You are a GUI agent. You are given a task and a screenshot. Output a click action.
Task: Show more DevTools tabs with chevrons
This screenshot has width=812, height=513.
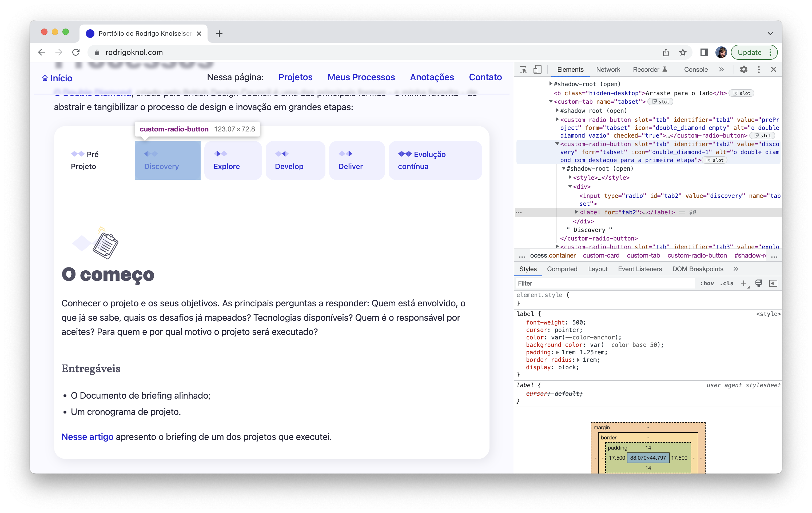pos(721,69)
